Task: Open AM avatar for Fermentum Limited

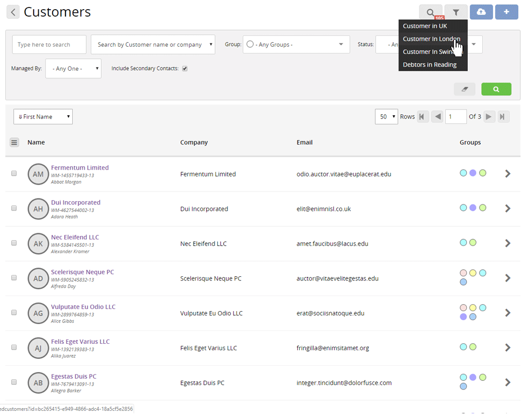Action: (x=38, y=174)
